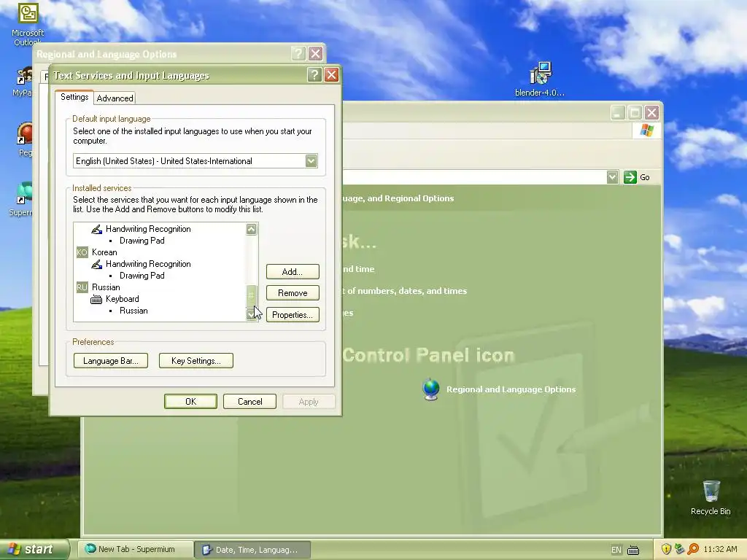Click the KO Korean language badge

coord(82,252)
